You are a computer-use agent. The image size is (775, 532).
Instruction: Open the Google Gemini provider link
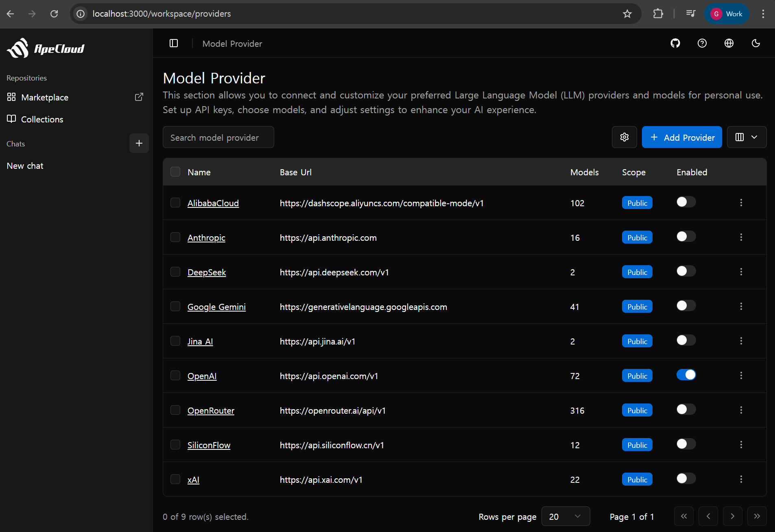216,307
